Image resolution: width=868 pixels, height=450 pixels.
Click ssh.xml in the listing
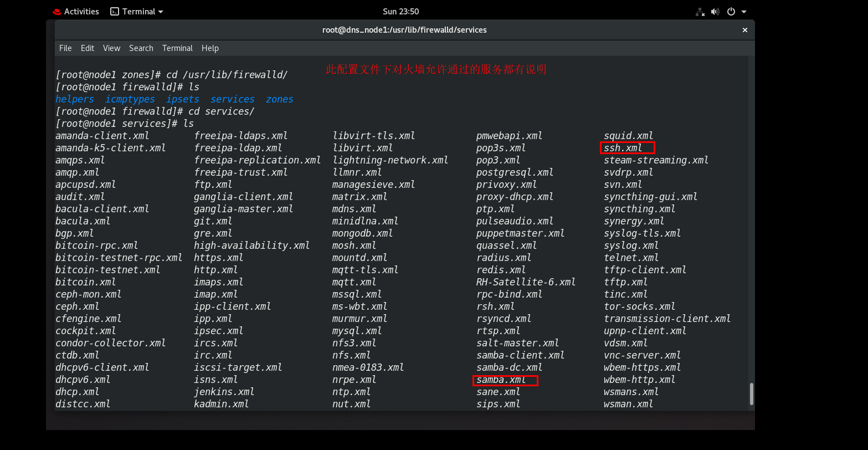[623, 148]
